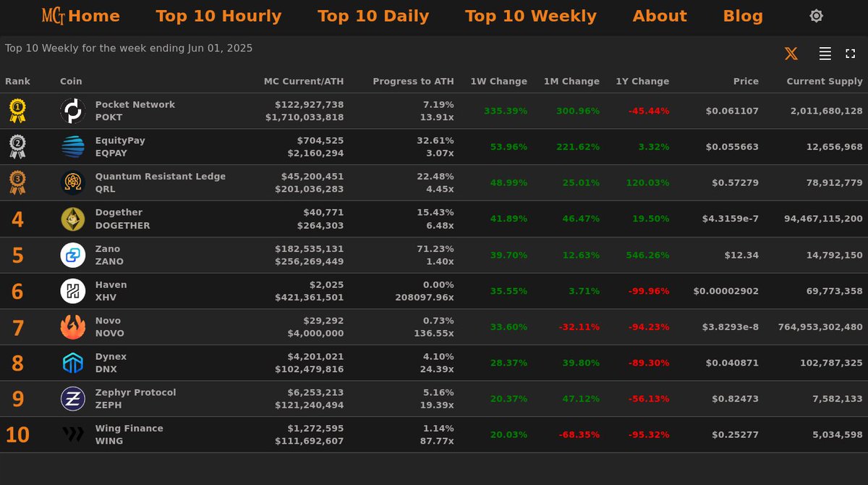Click the rank number 5
Screen dimensions: 868x485
pyautogui.click(x=17, y=256)
